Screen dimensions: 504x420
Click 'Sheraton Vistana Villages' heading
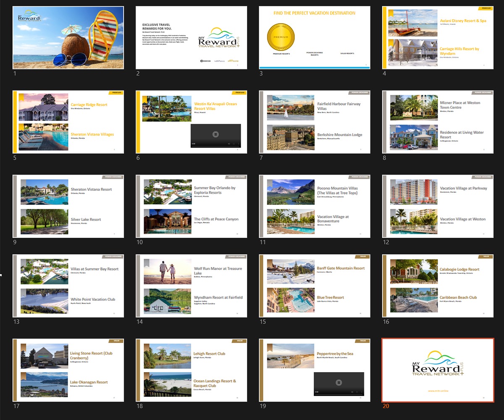point(92,134)
